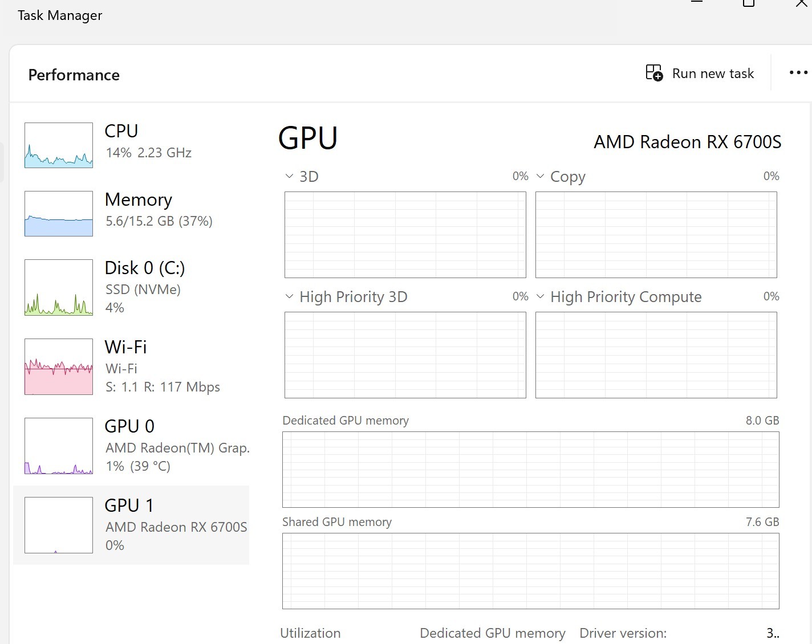This screenshot has width=812, height=644.
Task: Open the Copy engine dropdown chevron
Action: [540, 176]
